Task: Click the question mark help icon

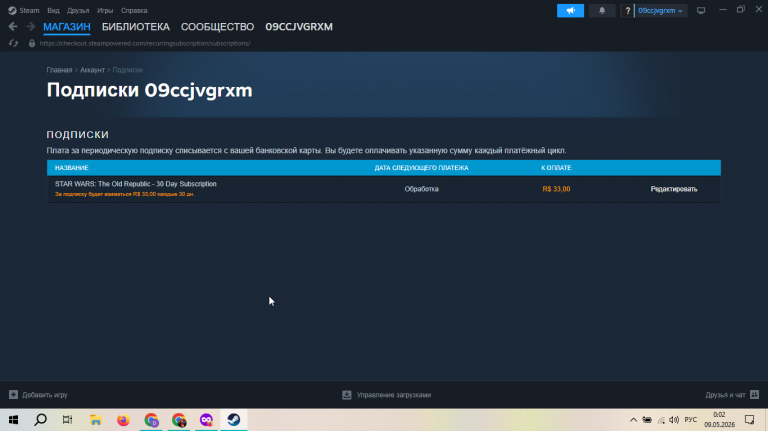Action: pyautogui.click(x=627, y=10)
